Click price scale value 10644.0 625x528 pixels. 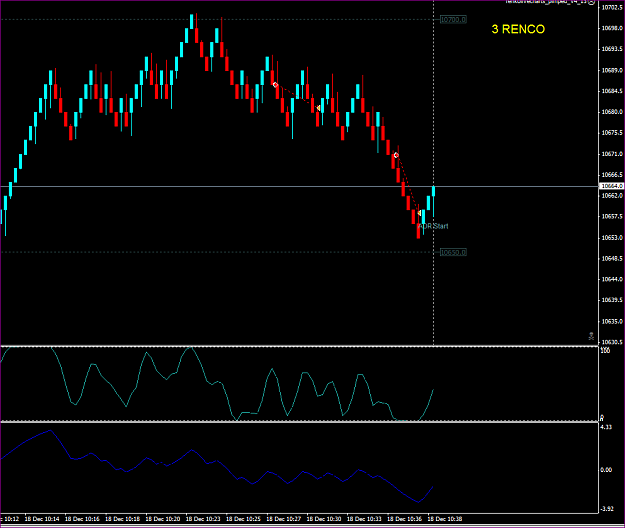click(x=612, y=279)
